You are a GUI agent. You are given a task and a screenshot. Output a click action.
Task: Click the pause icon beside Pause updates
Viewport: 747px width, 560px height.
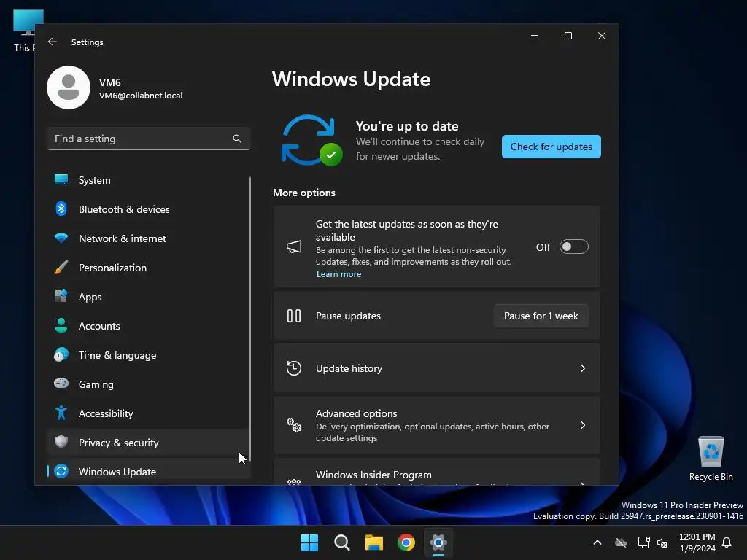pos(294,316)
